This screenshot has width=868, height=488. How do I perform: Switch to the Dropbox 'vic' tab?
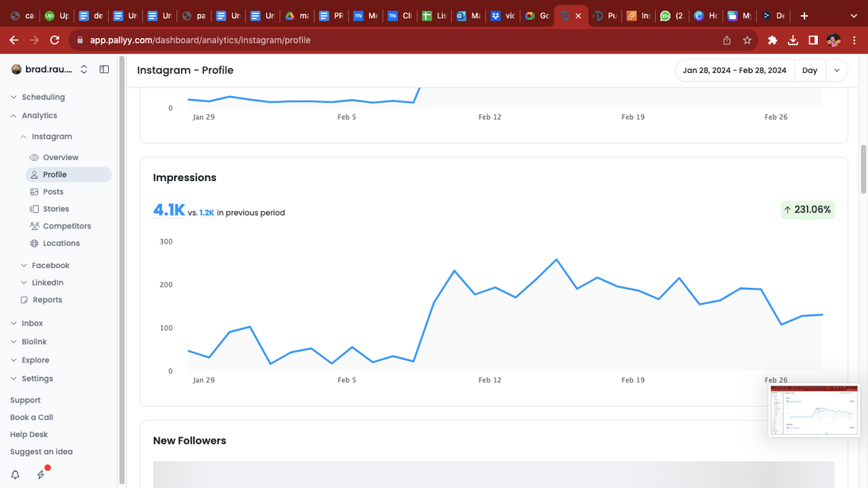tap(503, 16)
